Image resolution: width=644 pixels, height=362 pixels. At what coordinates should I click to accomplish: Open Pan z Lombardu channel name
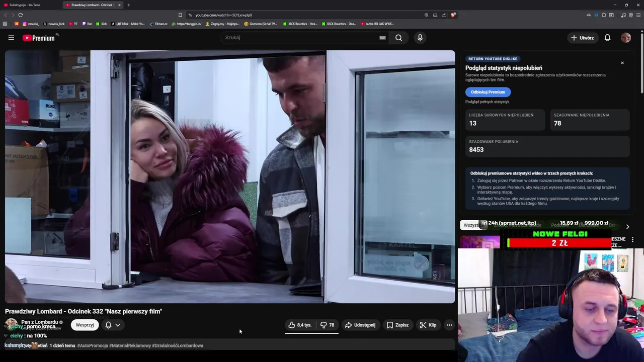40,322
